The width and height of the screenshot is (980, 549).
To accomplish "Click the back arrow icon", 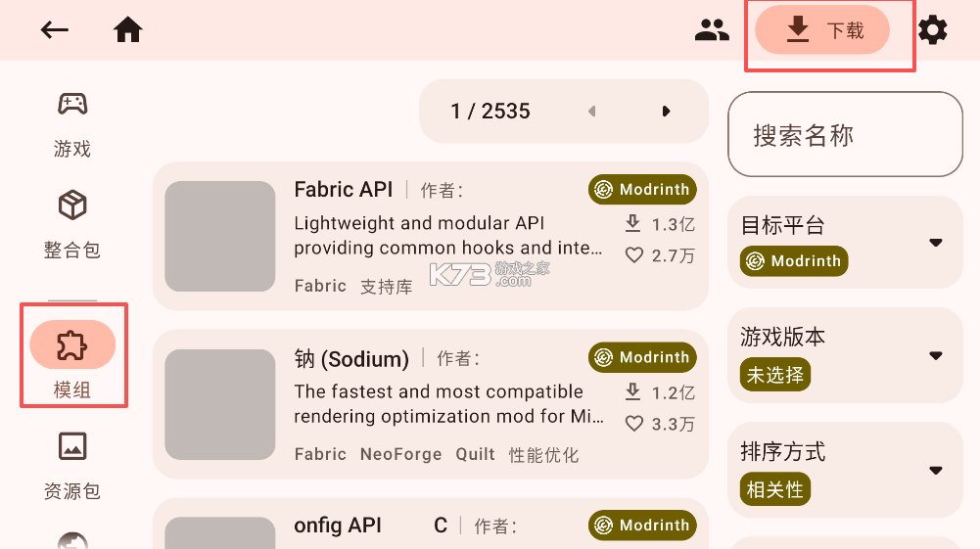I will pyautogui.click(x=55, y=30).
